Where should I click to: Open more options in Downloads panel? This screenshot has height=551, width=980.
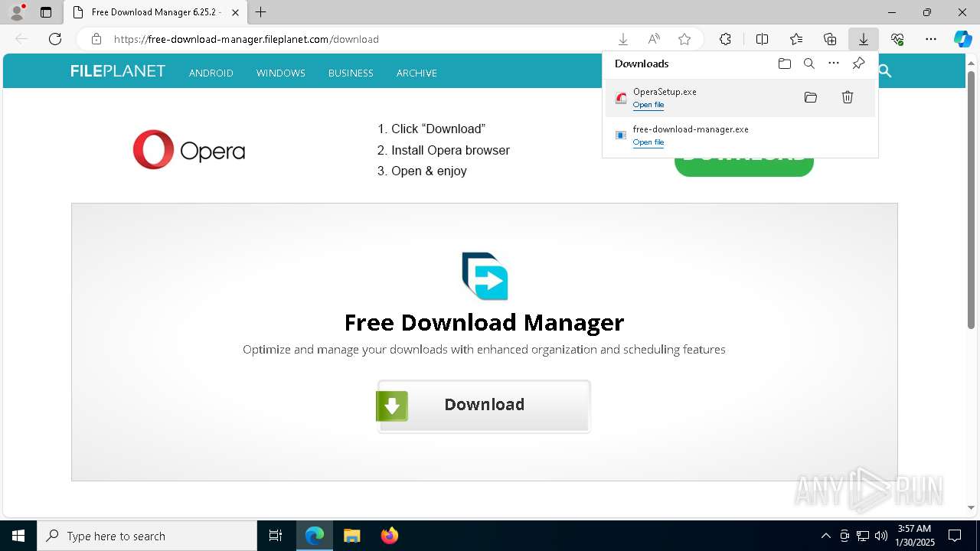point(834,64)
